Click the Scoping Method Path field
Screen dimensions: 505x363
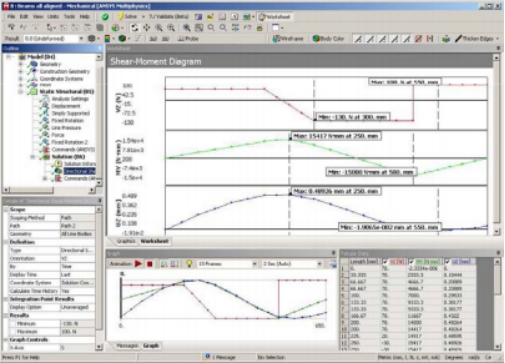coord(77,218)
